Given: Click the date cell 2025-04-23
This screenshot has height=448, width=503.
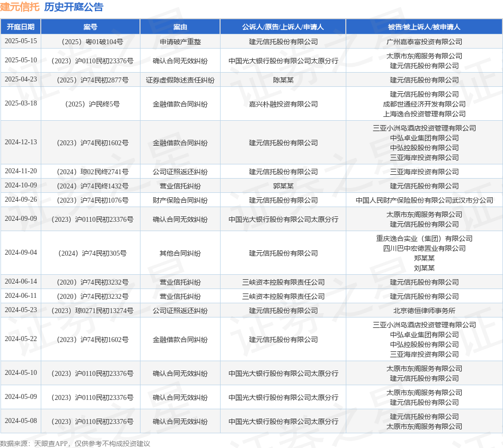Looking at the screenshot, I should [21, 79].
